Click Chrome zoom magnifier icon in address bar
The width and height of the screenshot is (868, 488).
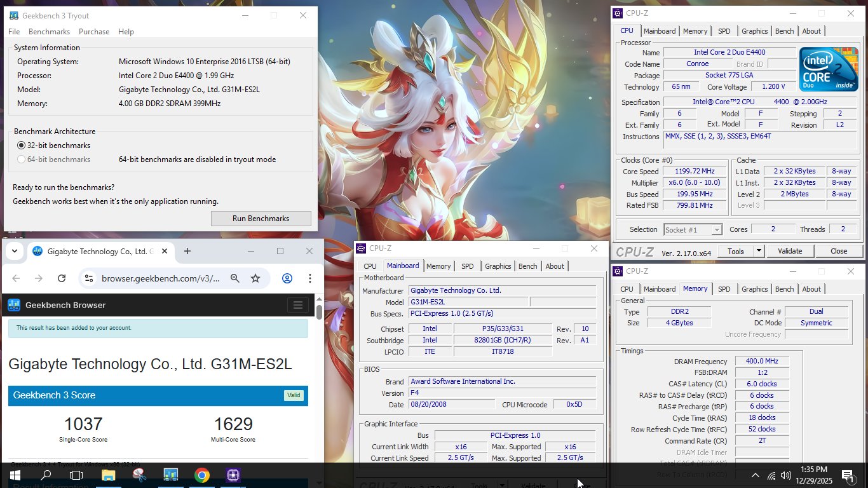tap(235, 278)
